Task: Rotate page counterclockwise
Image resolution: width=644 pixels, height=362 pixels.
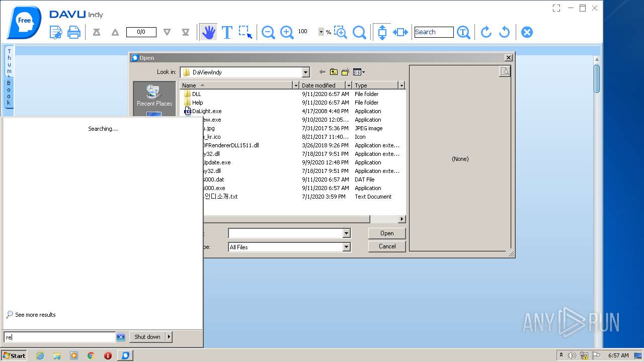Action: coord(504,32)
